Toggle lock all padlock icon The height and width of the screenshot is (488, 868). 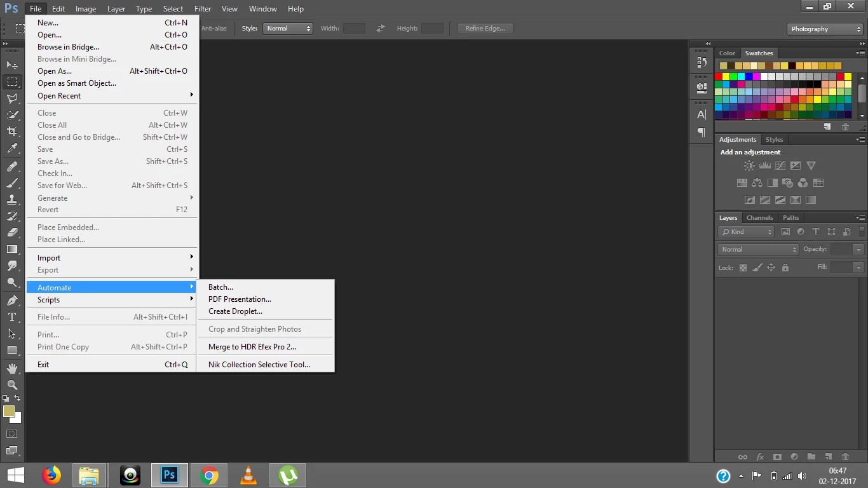[x=785, y=268]
